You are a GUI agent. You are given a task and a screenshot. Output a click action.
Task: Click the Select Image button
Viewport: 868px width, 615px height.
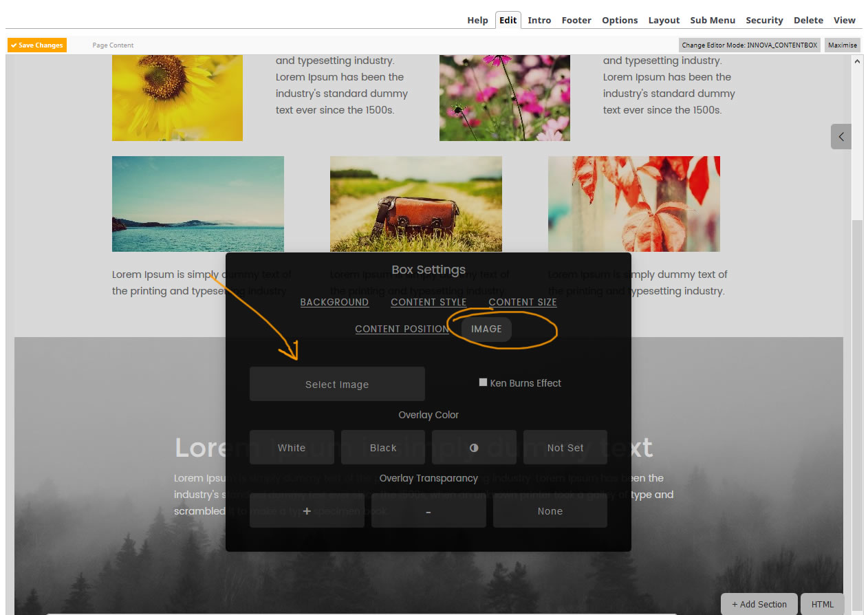[x=337, y=384]
